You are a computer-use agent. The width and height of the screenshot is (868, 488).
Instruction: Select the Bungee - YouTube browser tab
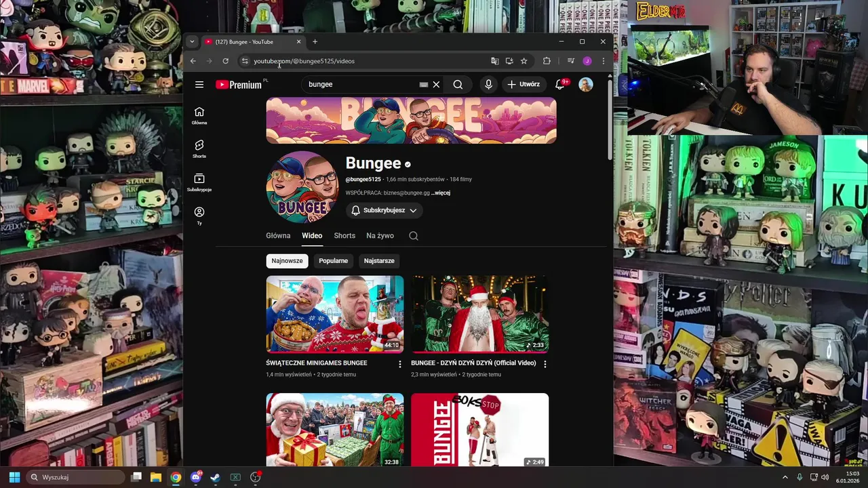coord(253,42)
